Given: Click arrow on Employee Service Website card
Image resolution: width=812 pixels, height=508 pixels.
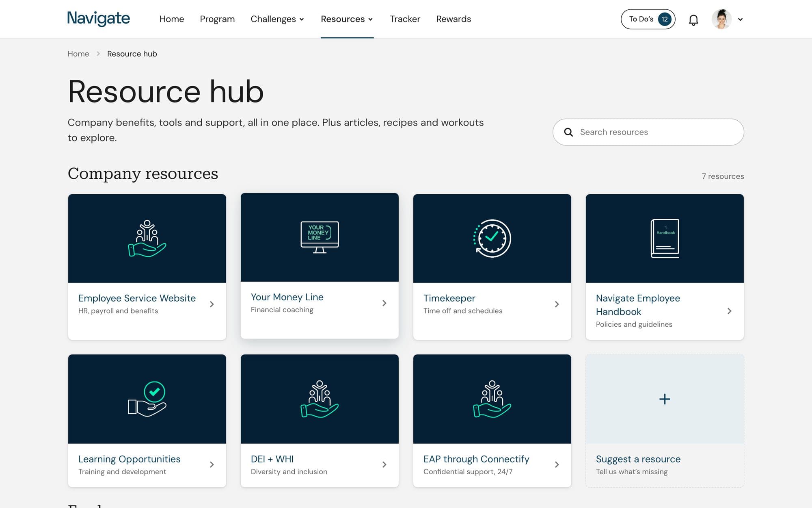Looking at the screenshot, I should (x=212, y=304).
